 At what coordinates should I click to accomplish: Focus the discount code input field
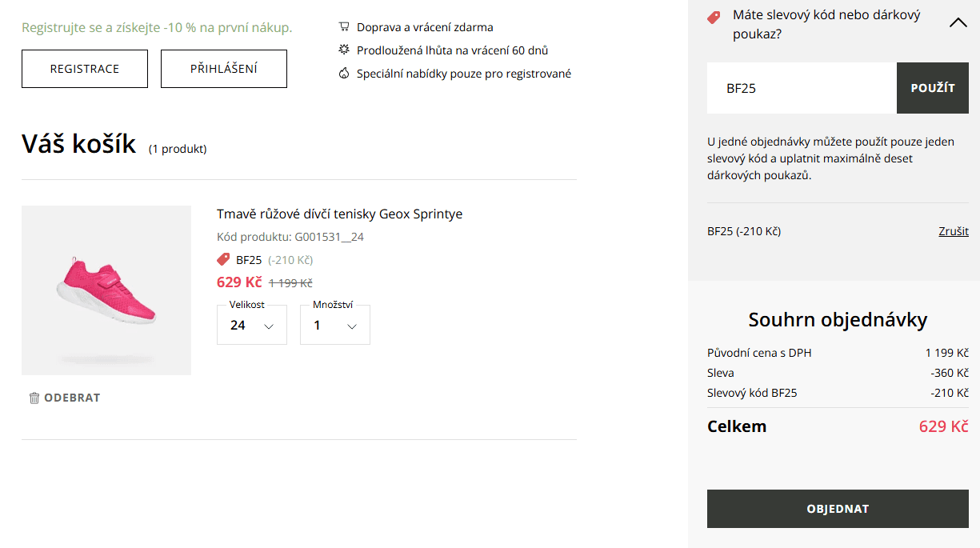pyautogui.click(x=802, y=88)
